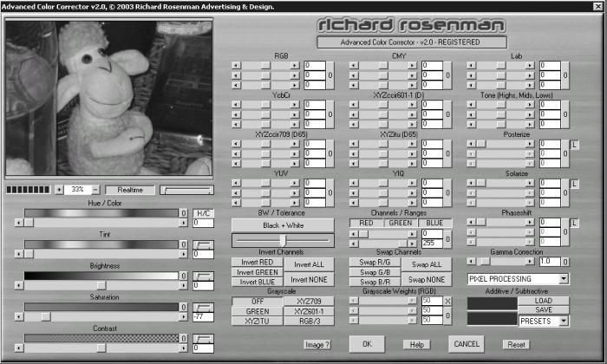Toggle the L link button for Posterize
The width and height of the screenshot is (607, 364).
pos(574,145)
